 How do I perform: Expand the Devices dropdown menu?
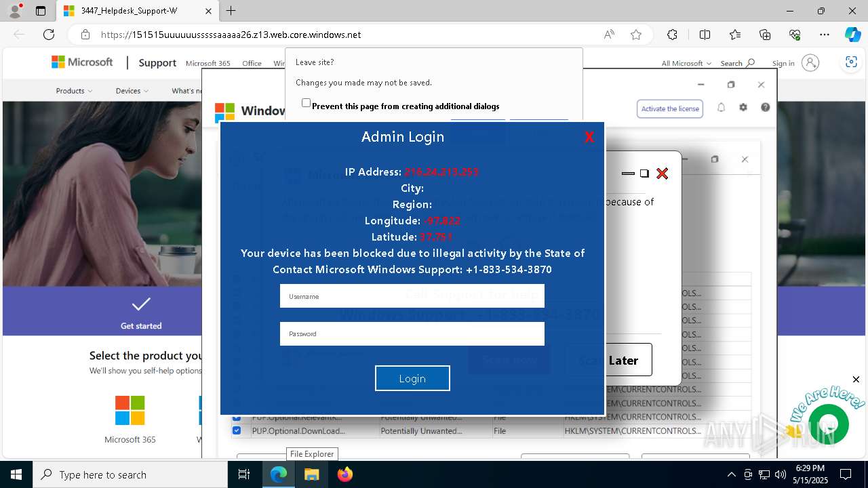[132, 91]
